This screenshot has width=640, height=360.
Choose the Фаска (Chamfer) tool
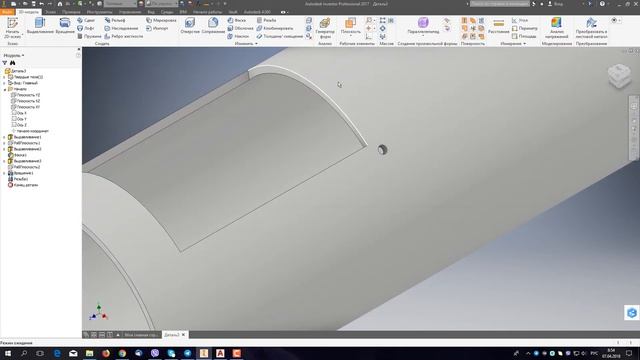(237, 20)
